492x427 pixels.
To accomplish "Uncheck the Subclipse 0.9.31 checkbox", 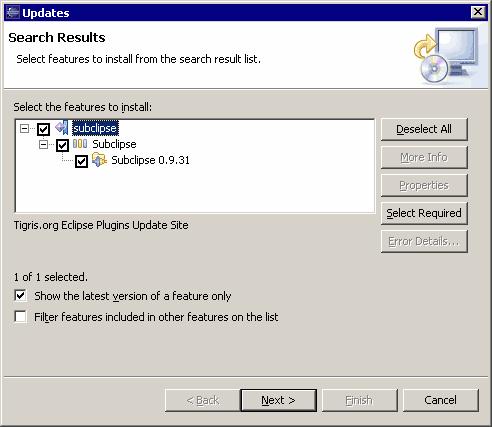I will (x=81, y=161).
